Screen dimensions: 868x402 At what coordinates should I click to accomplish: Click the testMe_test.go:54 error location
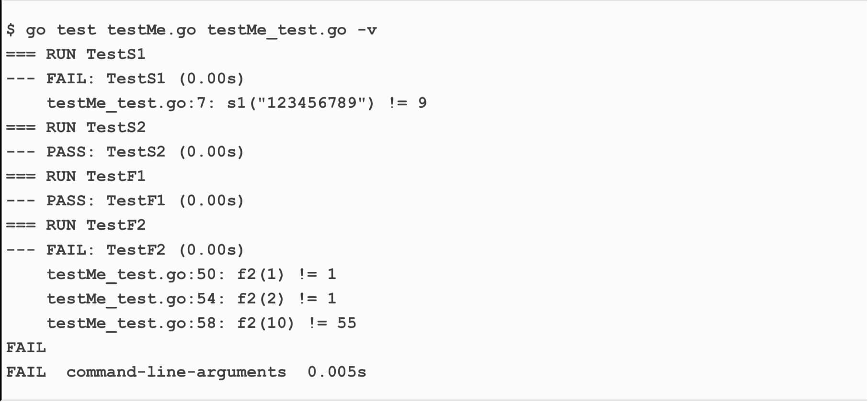coord(136,299)
